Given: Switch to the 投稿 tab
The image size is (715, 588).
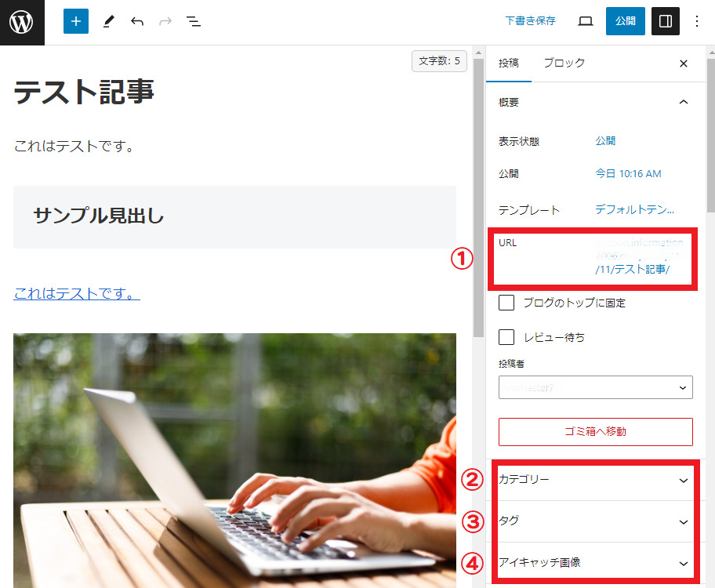Looking at the screenshot, I should [x=508, y=63].
